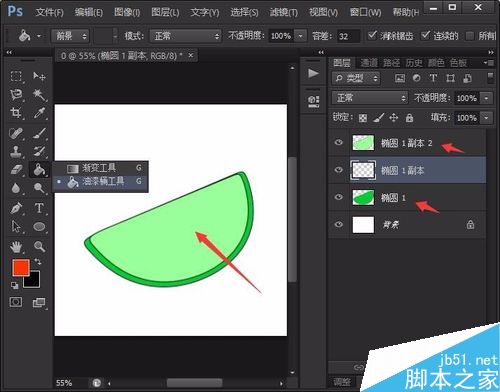Select the Brush tool
This screenshot has height=392, width=500.
tap(39, 133)
